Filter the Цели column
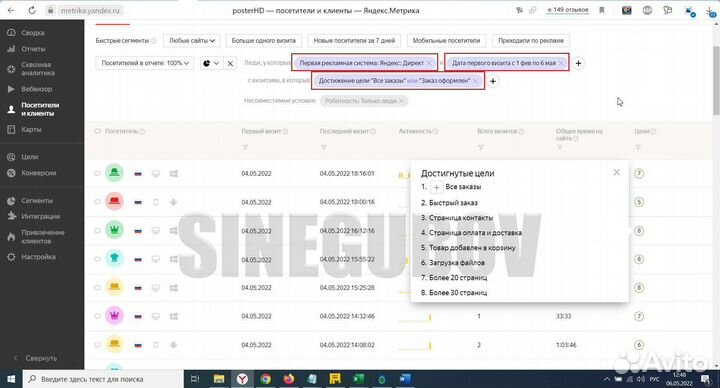The width and height of the screenshot is (720, 388). pyautogui.click(x=638, y=147)
